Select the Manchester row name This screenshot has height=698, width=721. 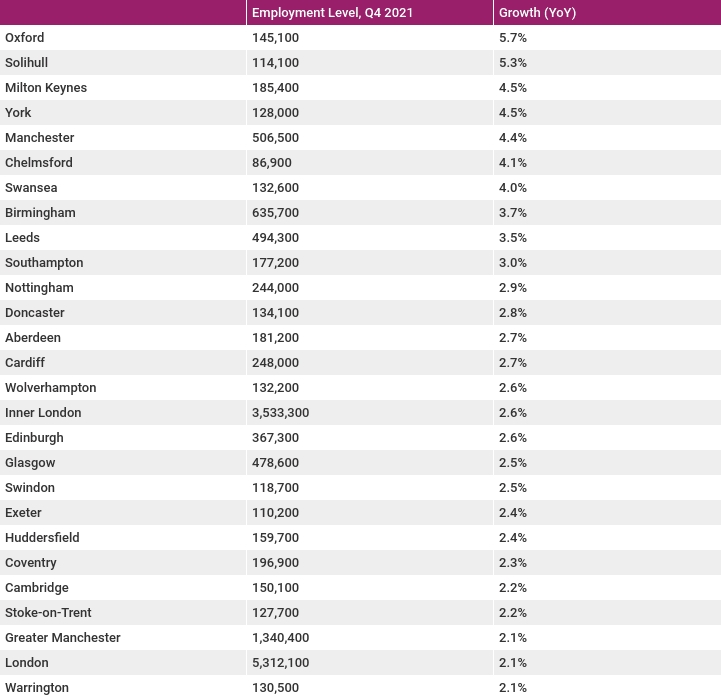tap(40, 137)
